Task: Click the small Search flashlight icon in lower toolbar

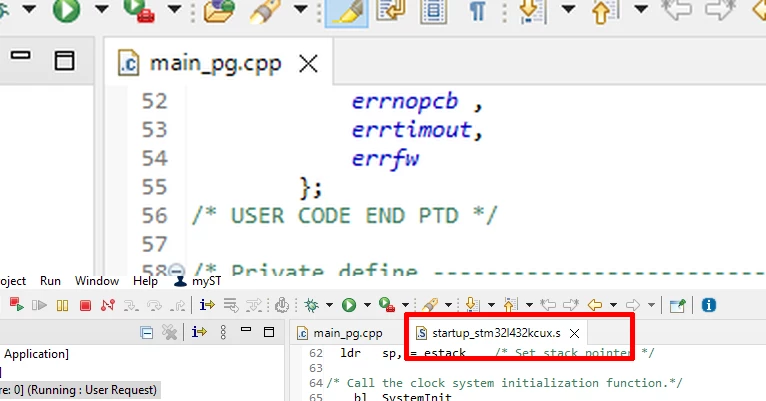Action: pyautogui.click(x=430, y=305)
